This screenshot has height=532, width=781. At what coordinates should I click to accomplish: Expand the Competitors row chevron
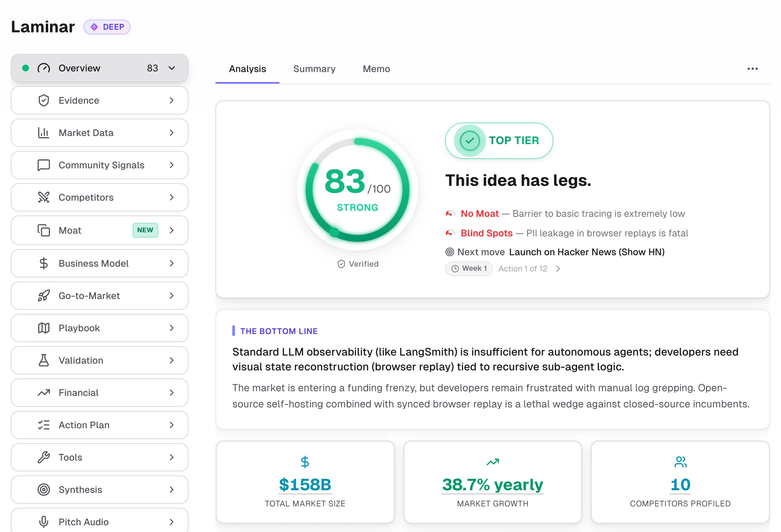click(172, 197)
